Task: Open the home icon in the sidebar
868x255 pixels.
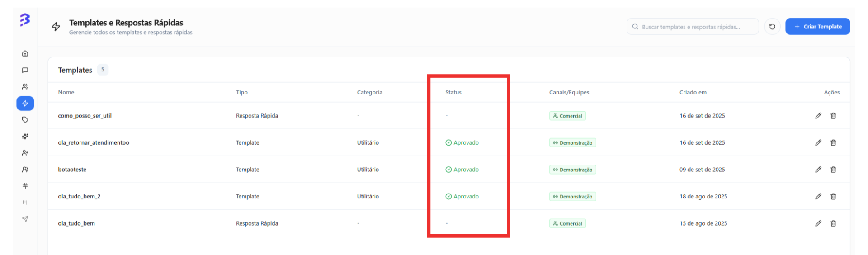Action: click(25, 53)
